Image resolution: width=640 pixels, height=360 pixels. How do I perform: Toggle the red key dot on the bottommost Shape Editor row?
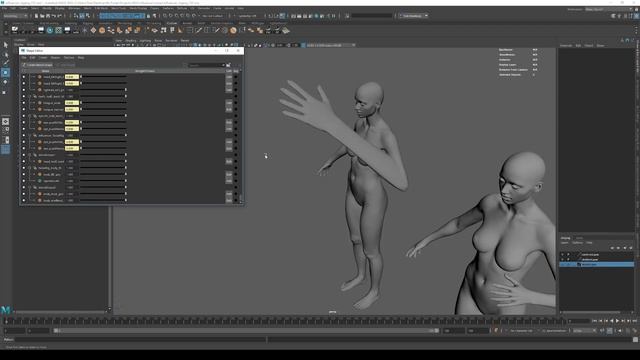236,200
